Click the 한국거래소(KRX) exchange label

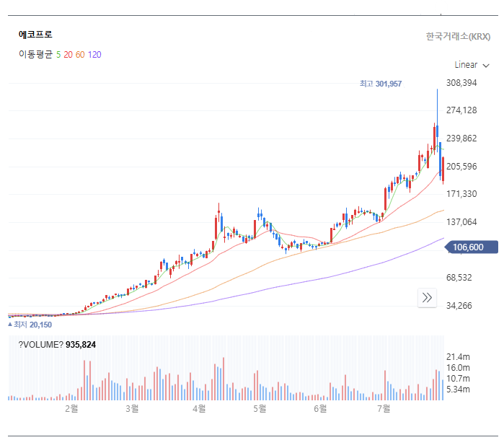tap(458, 36)
